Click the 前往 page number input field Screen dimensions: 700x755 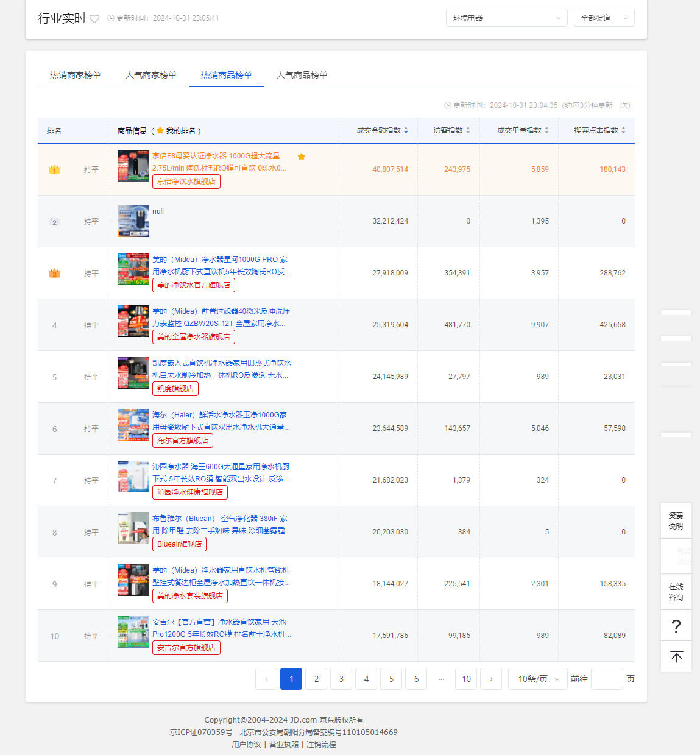pyautogui.click(x=607, y=679)
